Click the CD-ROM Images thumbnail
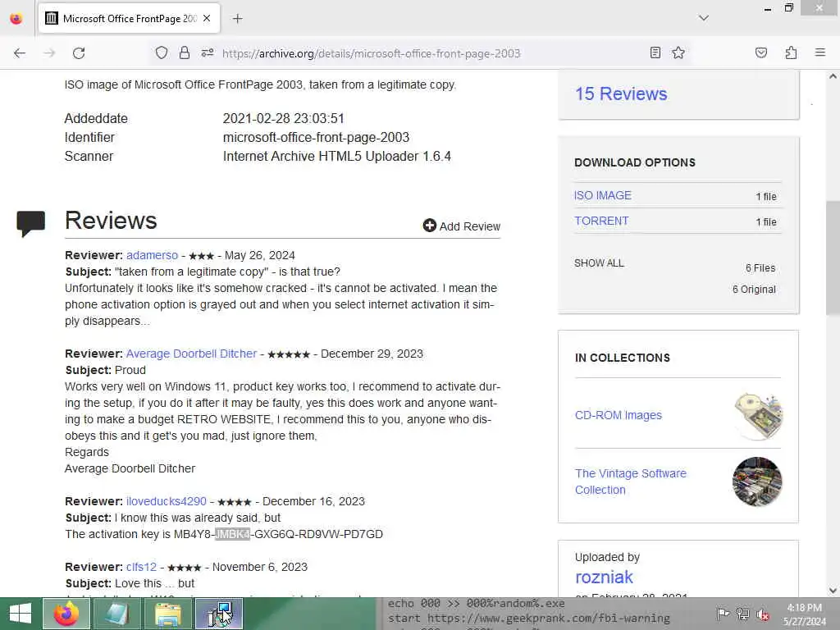 758,416
